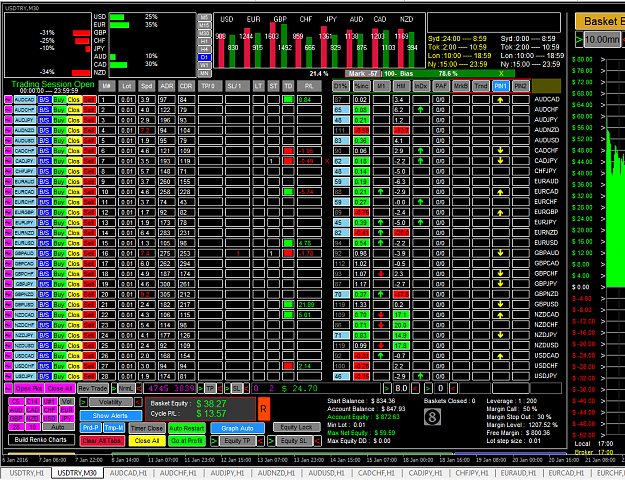Screen dimensions: 625x480
Task: Click the yellow Close All button
Action: tap(147, 441)
